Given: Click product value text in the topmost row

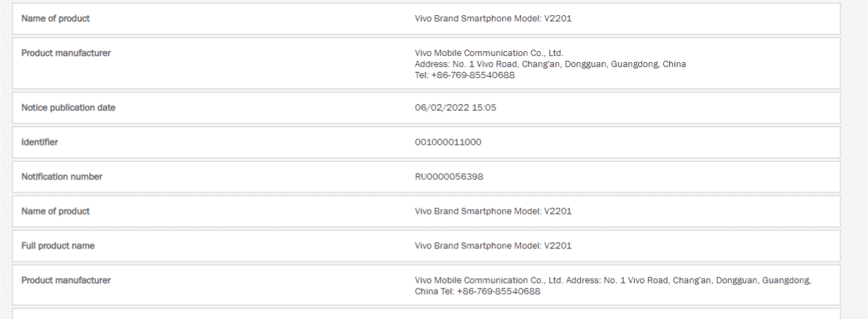Looking at the screenshot, I should pos(492,19).
